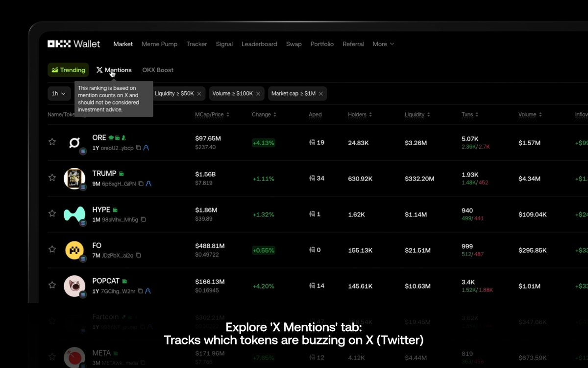The width and height of the screenshot is (588, 368).
Task: Click the TRUMP token name
Action: (104, 174)
